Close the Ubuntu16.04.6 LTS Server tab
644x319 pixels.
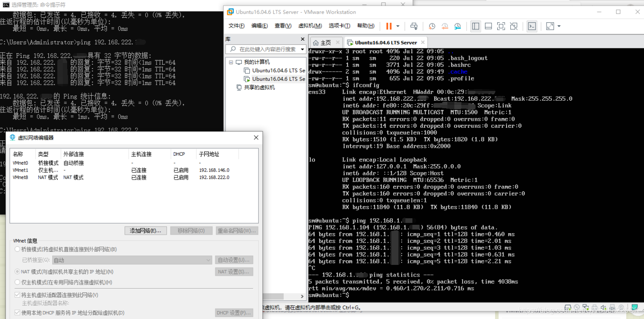click(x=423, y=42)
